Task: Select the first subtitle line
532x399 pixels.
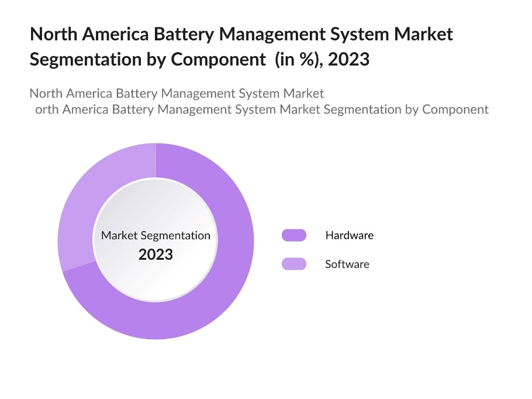Action: pyautogui.click(x=177, y=93)
